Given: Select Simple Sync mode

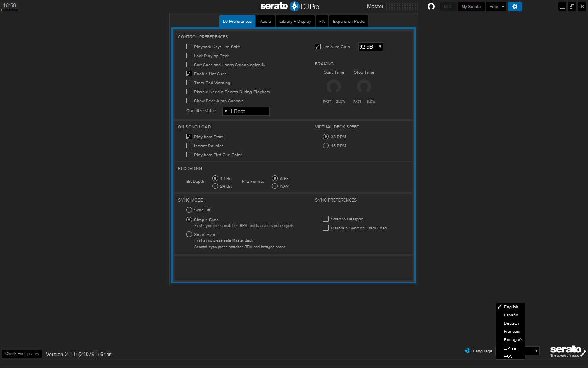Looking at the screenshot, I should (x=189, y=220).
